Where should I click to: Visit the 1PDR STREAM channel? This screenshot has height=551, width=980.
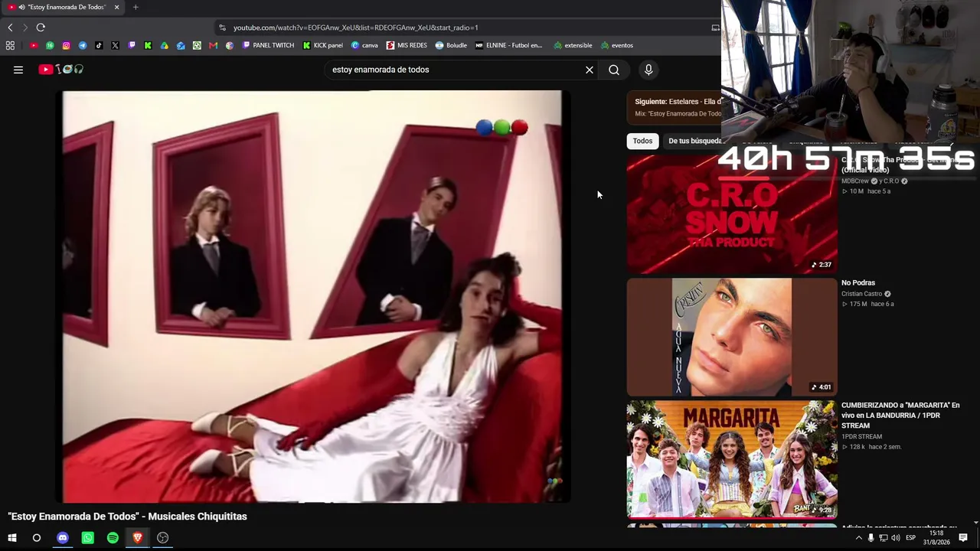(862, 437)
